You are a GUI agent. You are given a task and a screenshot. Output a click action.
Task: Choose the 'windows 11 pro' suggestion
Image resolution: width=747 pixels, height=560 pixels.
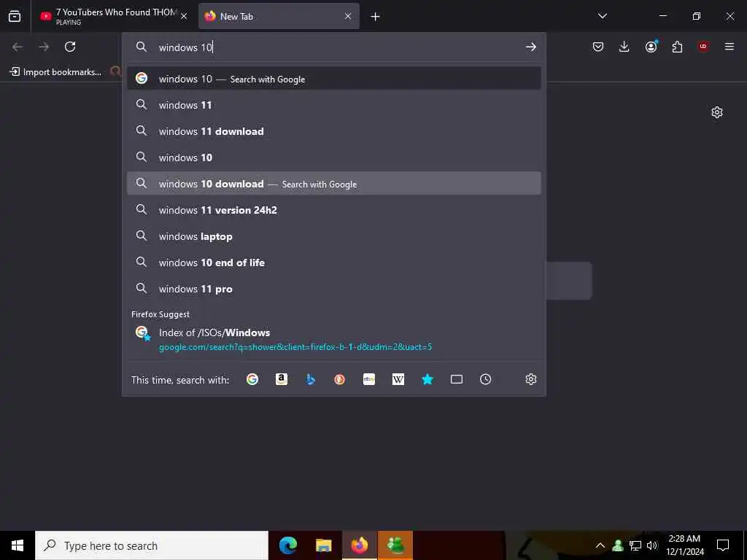(x=334, y=289)
